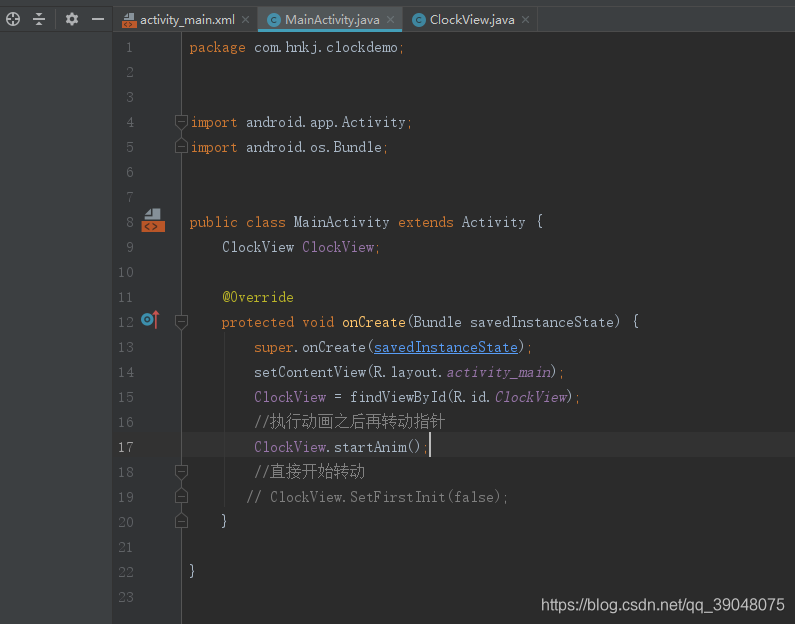Click findViewById call on line 15
The width and height of the screenshot is (795, 624).
click(x=398, y=397)
